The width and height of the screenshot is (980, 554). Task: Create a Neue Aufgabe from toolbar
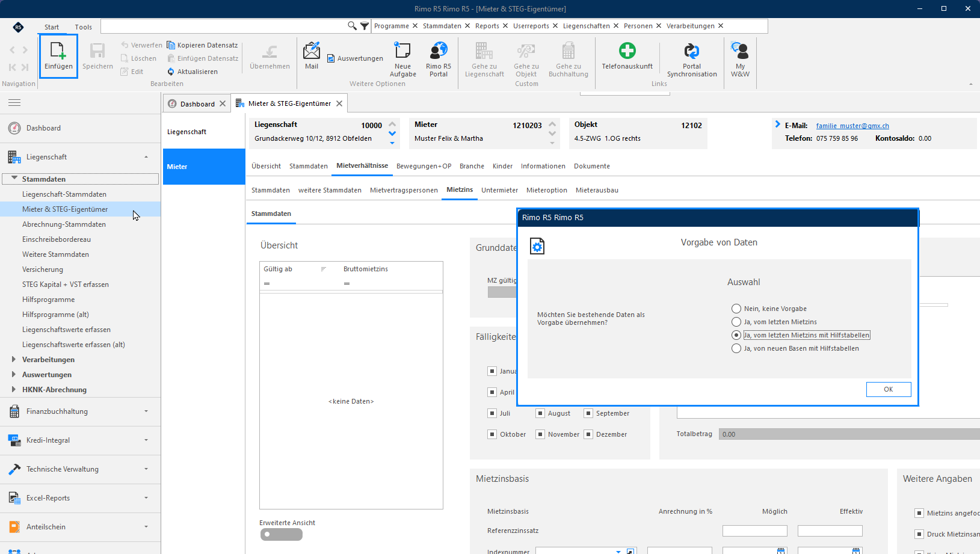pos(402,51)
